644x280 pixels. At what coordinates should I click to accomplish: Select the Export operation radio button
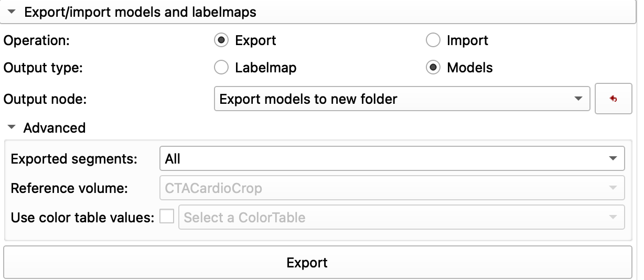coord(222,40)
